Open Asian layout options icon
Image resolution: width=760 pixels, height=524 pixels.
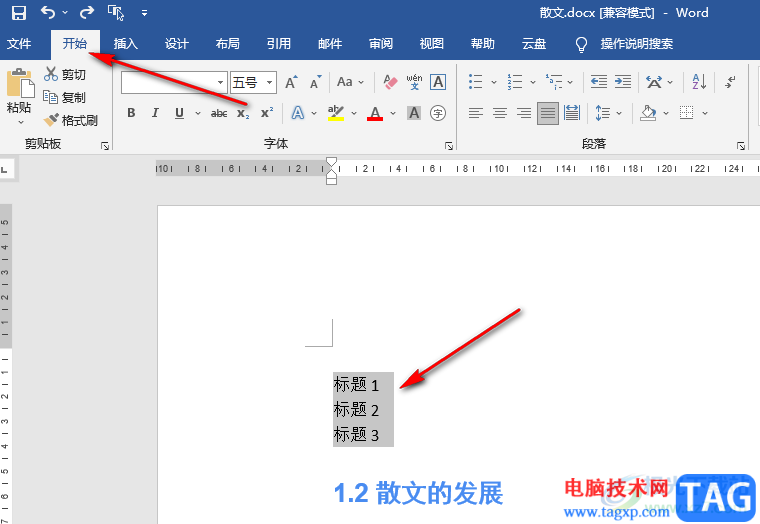pos(654,82)
